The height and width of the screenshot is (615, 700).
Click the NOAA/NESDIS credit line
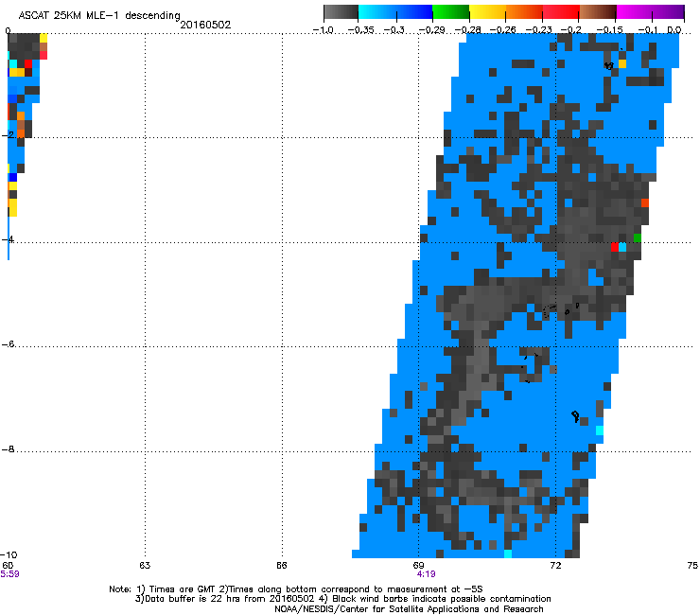(x=409, y=609)
